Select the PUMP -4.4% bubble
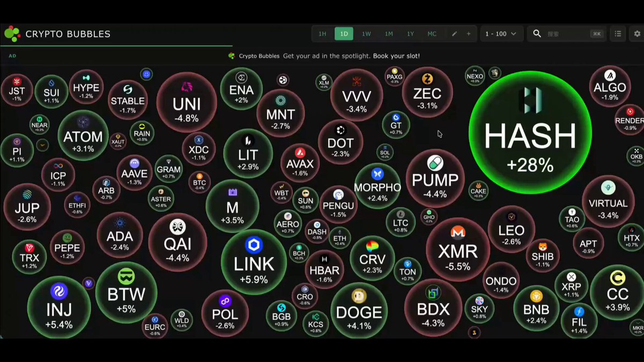The image size is (644, 362). pyautogui.click(x=435, y=178)
